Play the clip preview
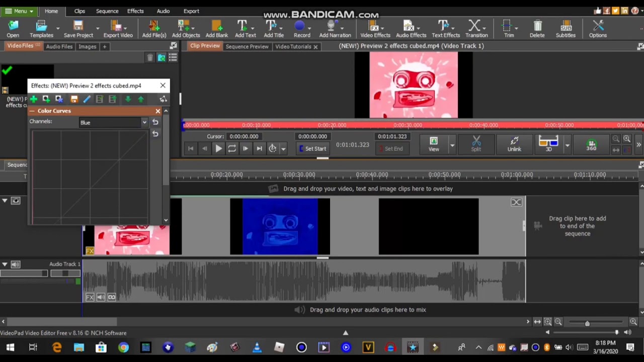Viewport: 644px width, 362px height. point(218,148)
